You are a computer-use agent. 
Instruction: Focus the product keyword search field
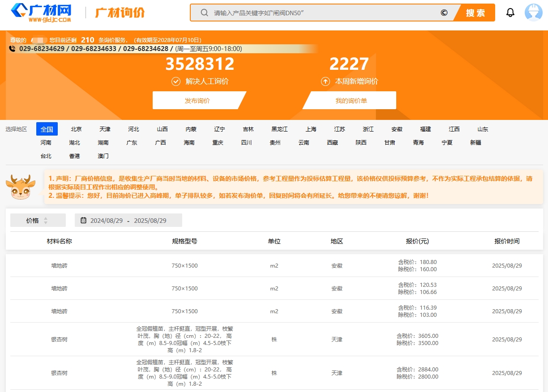(322, 13)
